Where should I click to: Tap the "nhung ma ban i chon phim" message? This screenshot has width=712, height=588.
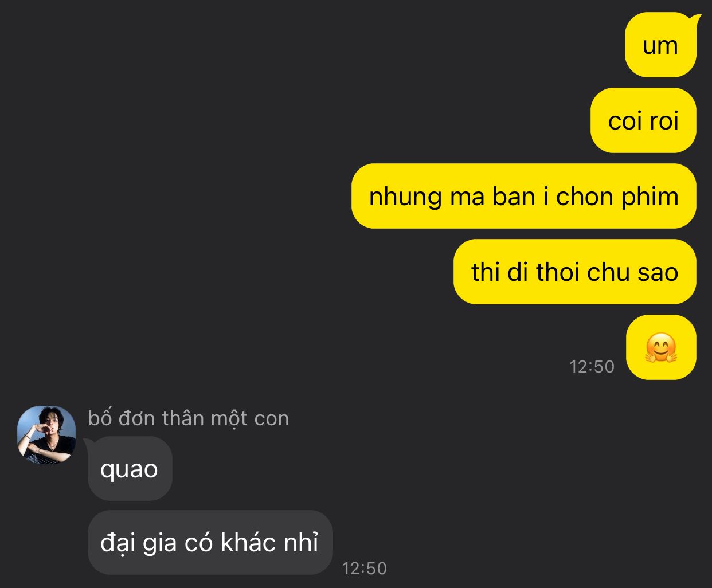tap(524, 196)
